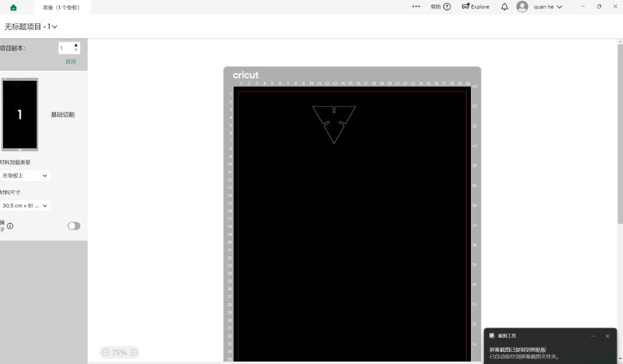Increase project copies with up arrow

tap(76, 45)
